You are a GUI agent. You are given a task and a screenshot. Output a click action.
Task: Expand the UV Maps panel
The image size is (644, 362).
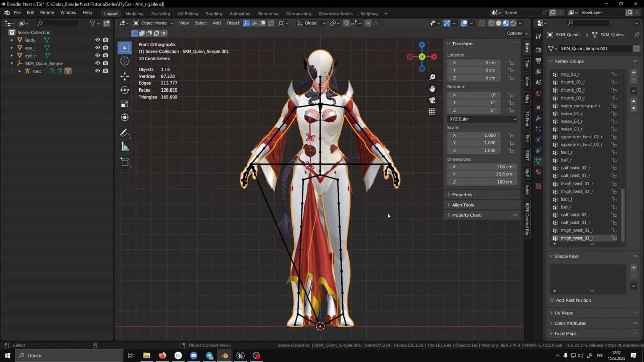[563, 313]
